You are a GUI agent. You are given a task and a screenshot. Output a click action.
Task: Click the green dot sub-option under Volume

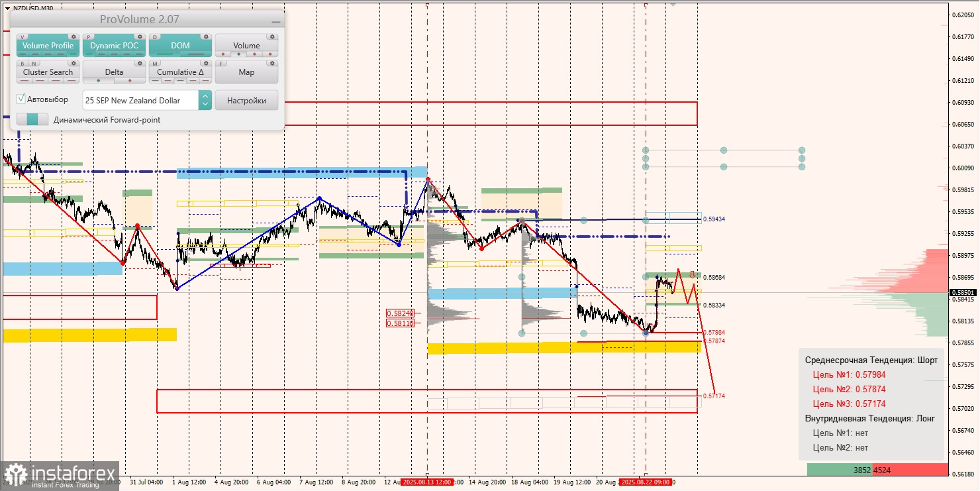(x=238, y=54)
